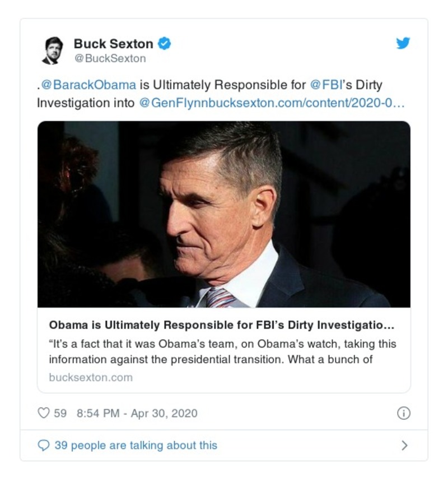
Task: Open the tweet info icon
Action: [403, 413]
